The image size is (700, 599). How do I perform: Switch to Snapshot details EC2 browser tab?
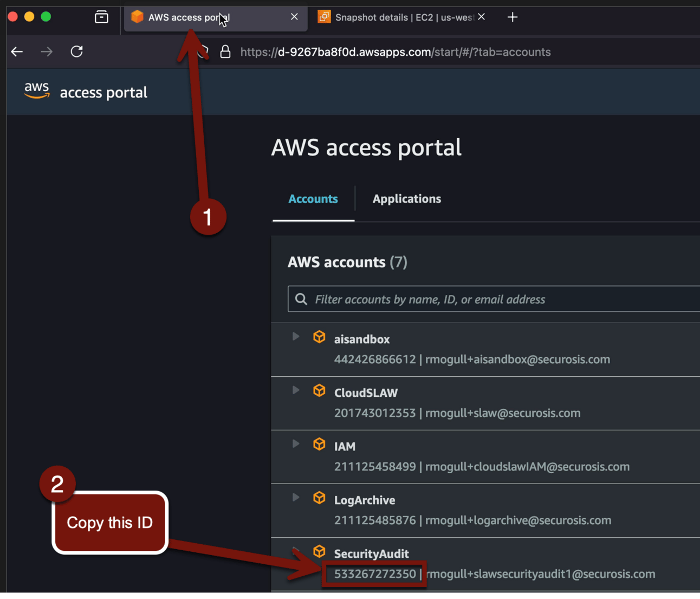(401, 17)
